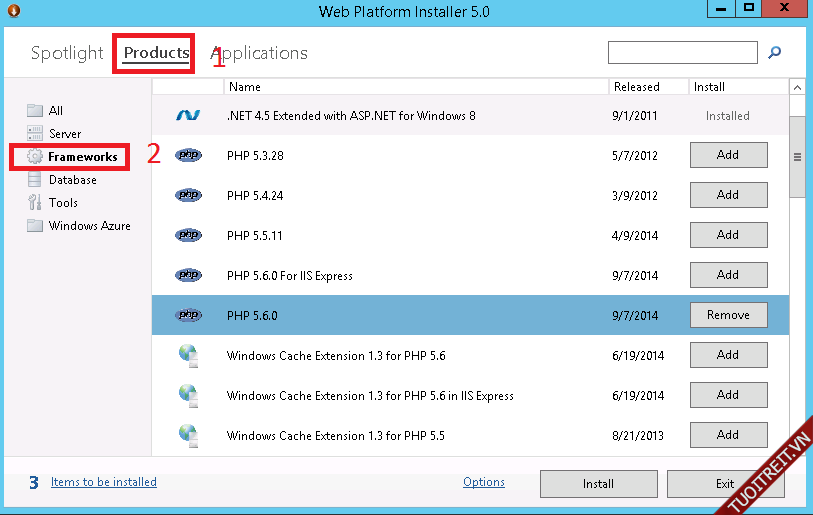
Task: Click the Tools category icon
Action: (35, 203)
